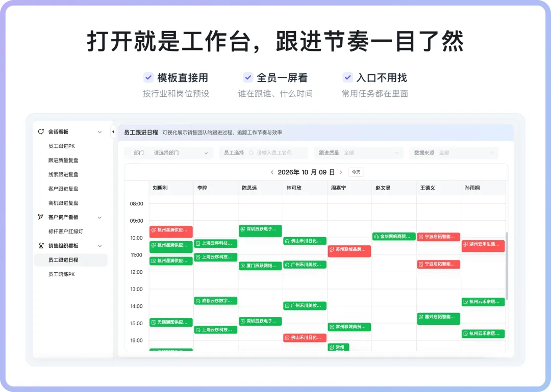Image resolution: width=551 pixels, height=392 pixels.
Task: Click the 销售组织看板 person icon
Action: coord(41,246)
